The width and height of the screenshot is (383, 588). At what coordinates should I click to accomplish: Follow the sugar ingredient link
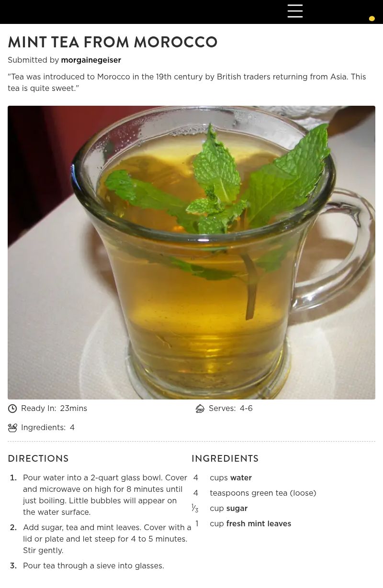click(237, 508)
